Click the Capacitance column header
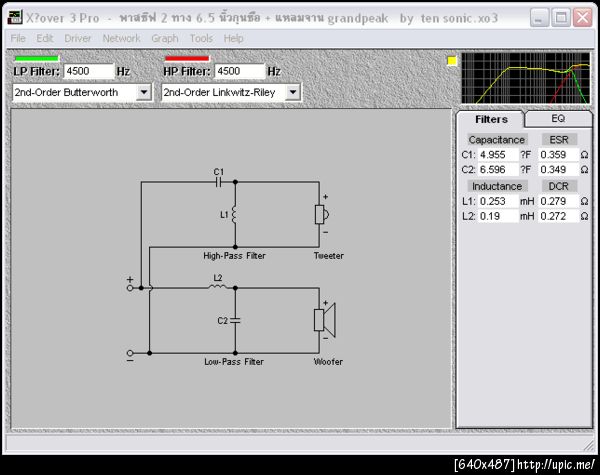Viewport: 600px width, 475px height. (x=497, y=140)
